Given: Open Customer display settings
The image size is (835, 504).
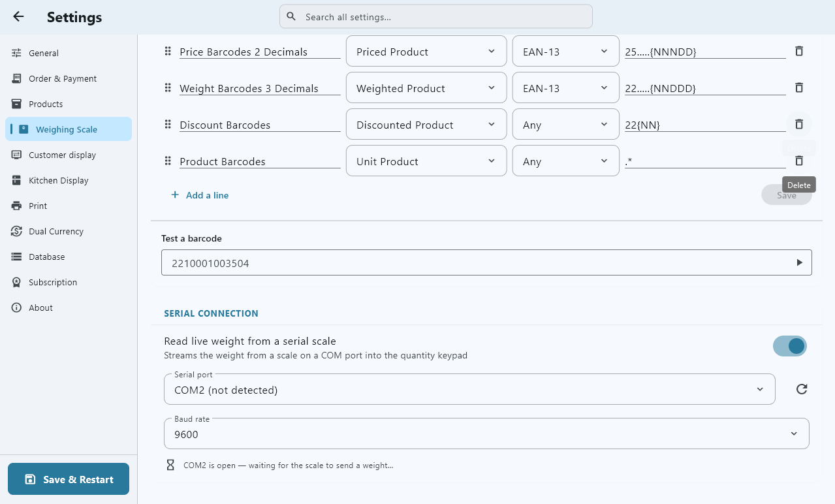Looking at the screenshot, I should (69, 155).
